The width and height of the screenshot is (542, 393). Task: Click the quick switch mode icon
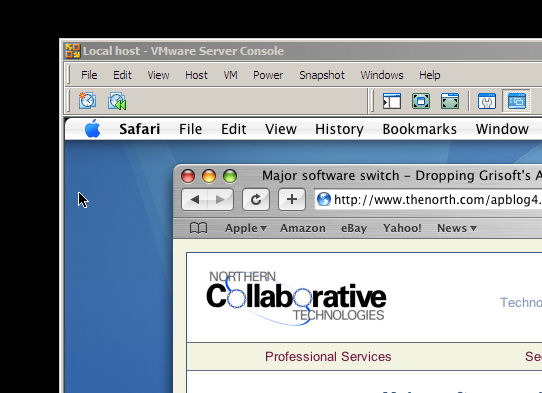click(x=450, y=101)
